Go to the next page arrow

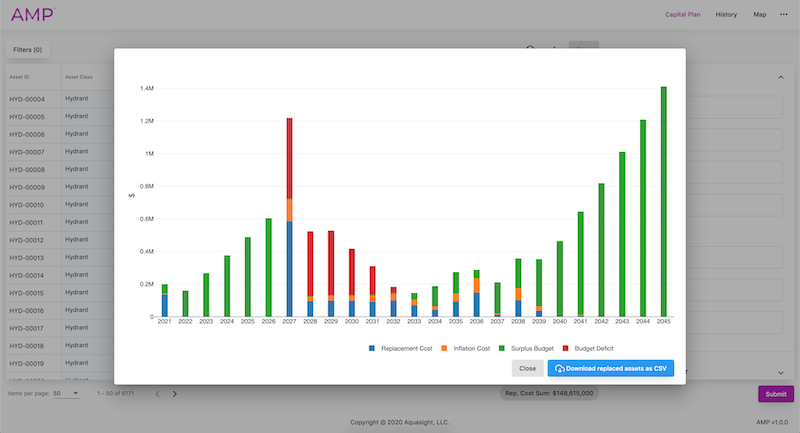coord(175,394)
